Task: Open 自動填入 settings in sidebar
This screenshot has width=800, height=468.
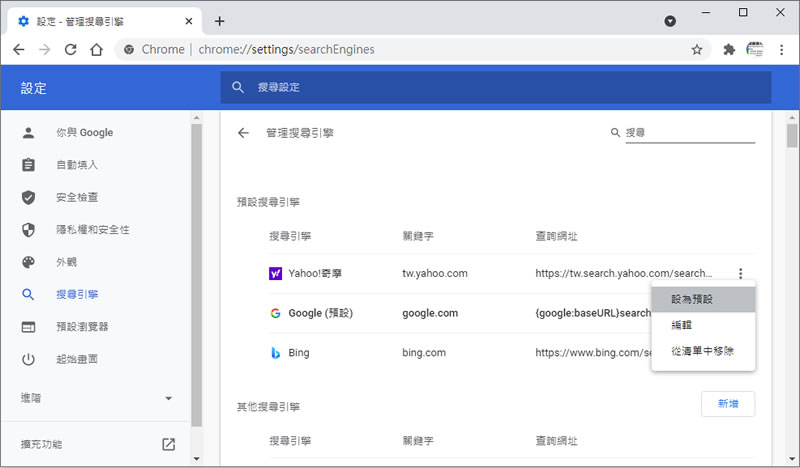Action: coord(76,165)
